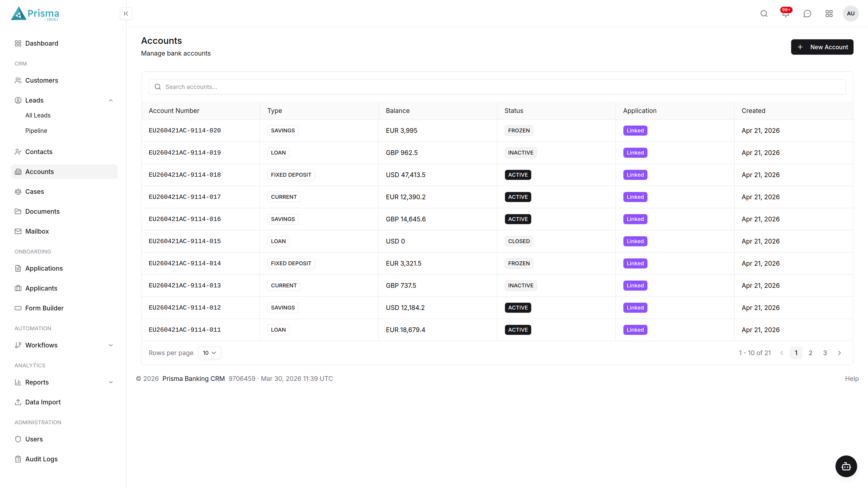Open Mailbox label in sidebar
The width and height of the screenshot is (868, 488).
point(37,231)
